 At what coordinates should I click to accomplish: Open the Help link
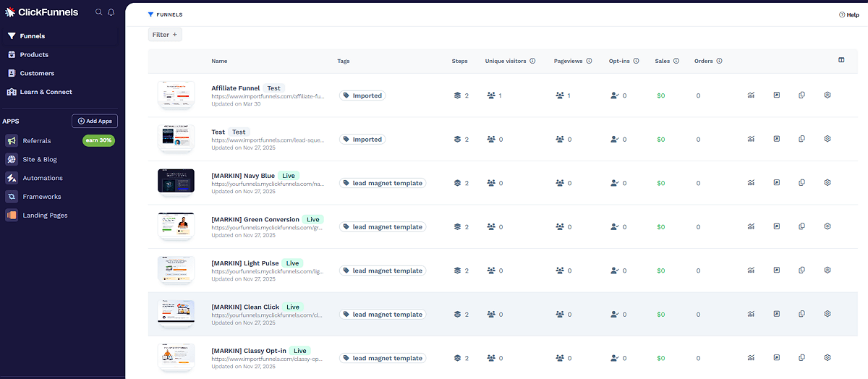pyautogui.click(x=848, y=14)
